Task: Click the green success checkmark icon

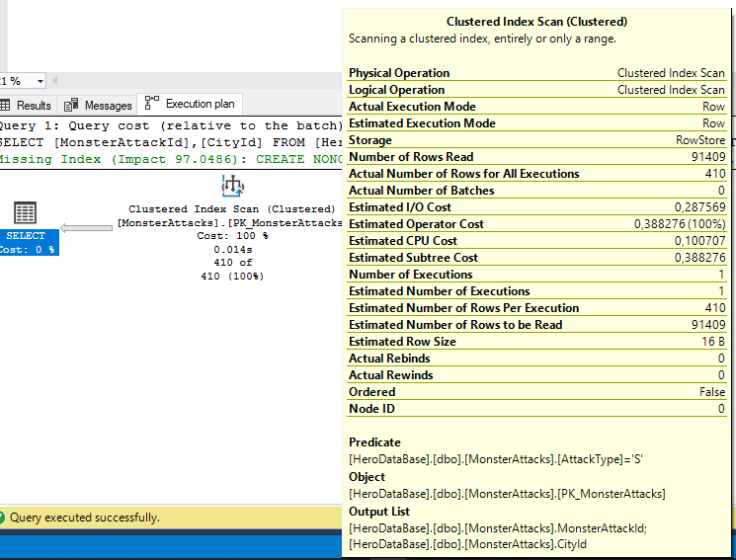Action: click(2, 518)
